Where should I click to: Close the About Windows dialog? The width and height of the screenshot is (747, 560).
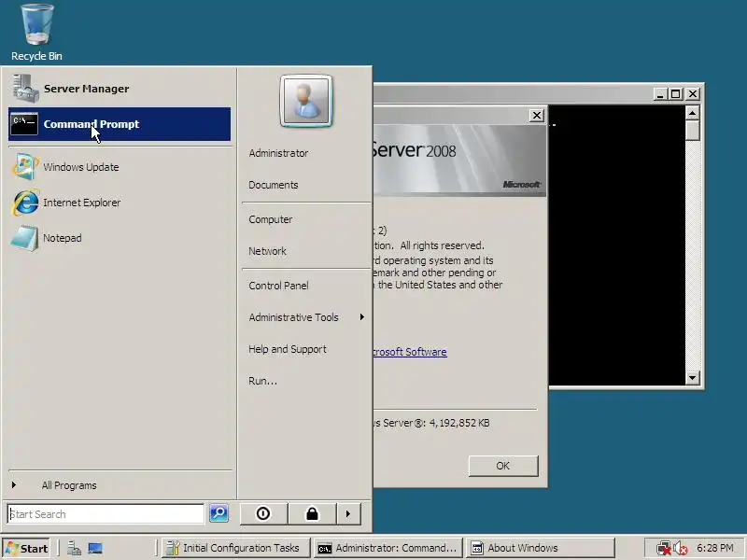tap(536, 115)
